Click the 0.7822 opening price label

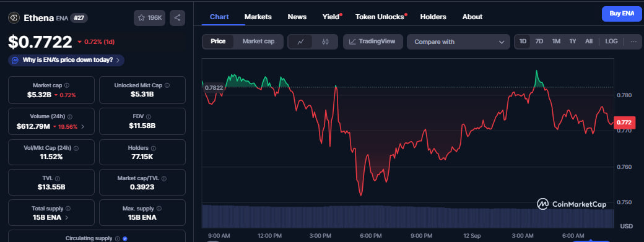[214, 87]
